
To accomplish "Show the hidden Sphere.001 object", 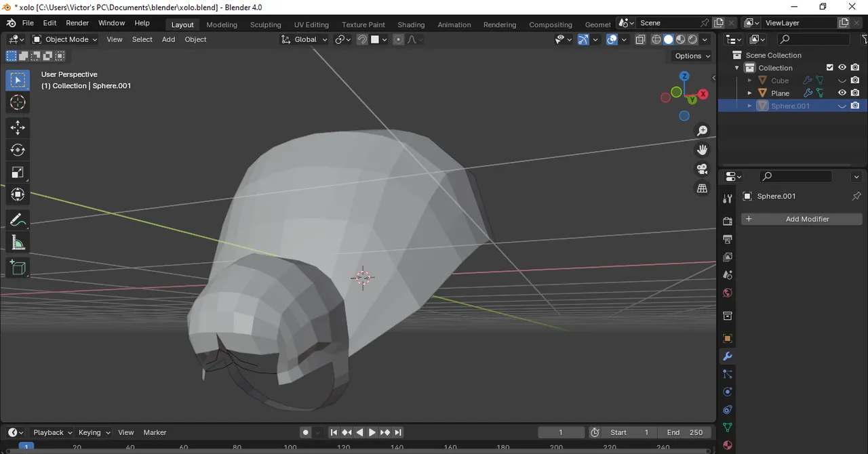I will (x=842, y=106).
